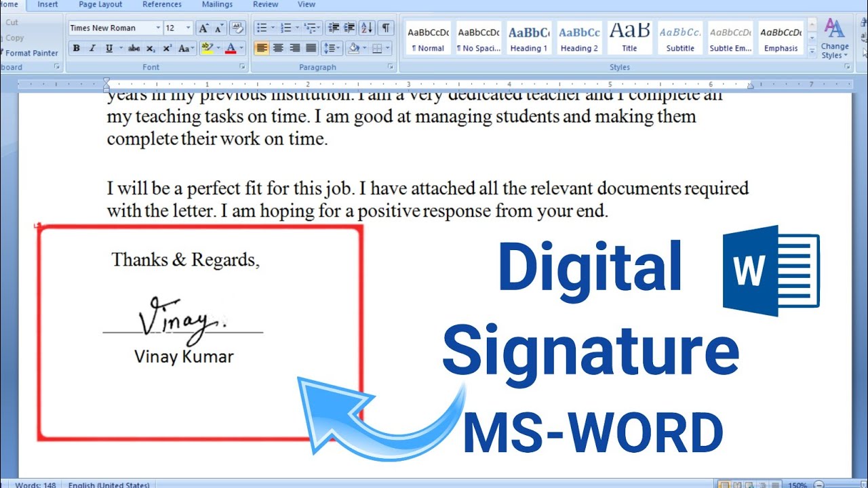
Task: Click the Shrink Font icon
Action: pyautogui.click(x=219, y=28)
